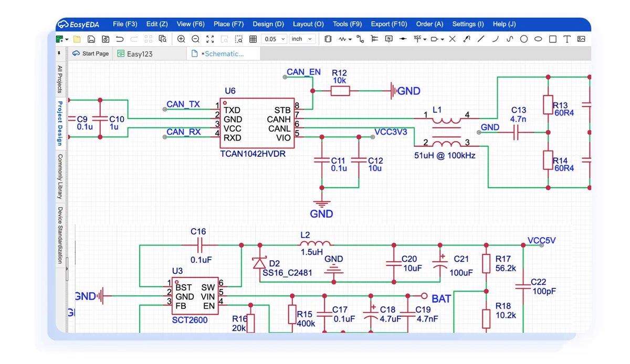Open the Device Standardization side panel

click(60, 235)
